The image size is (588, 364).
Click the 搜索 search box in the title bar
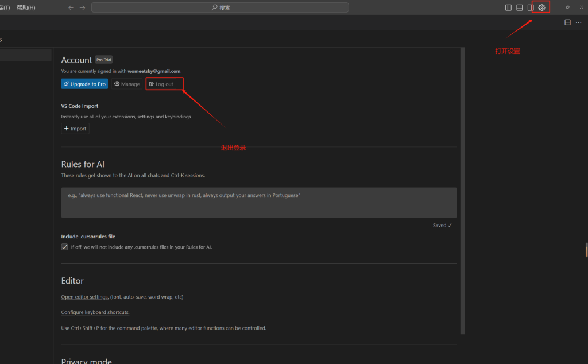pos(220,7)
